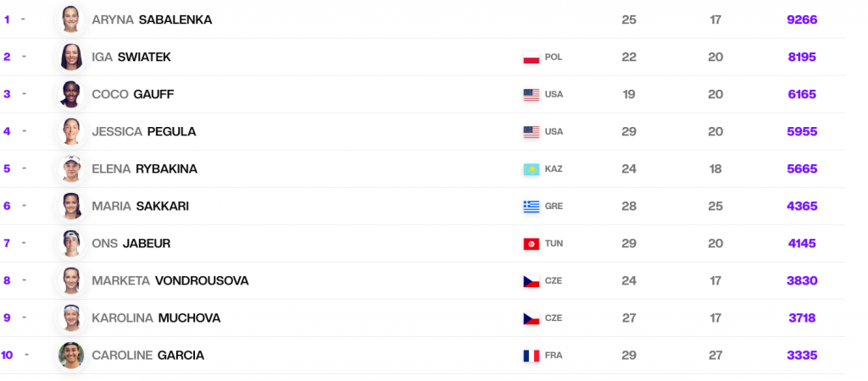868x381 pixels.
Task: Click Aryna Sabalenka's player photo
Action: point(71,19)
